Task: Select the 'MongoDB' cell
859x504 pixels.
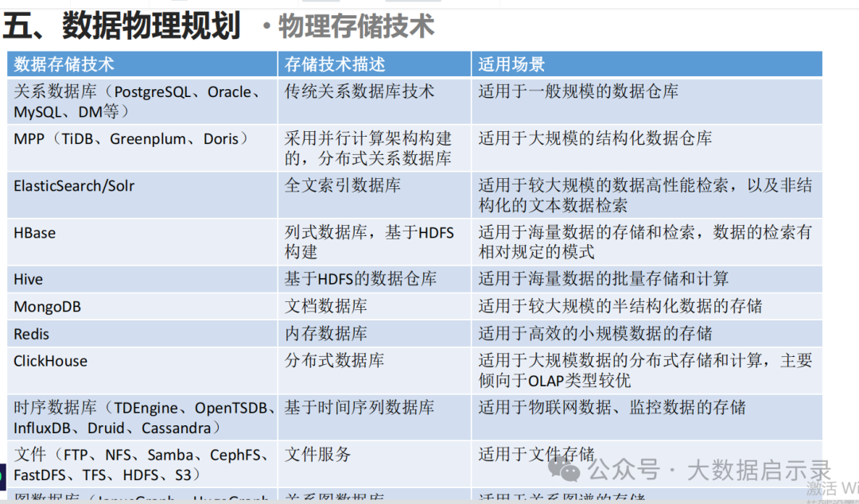Action: point(142,306)
